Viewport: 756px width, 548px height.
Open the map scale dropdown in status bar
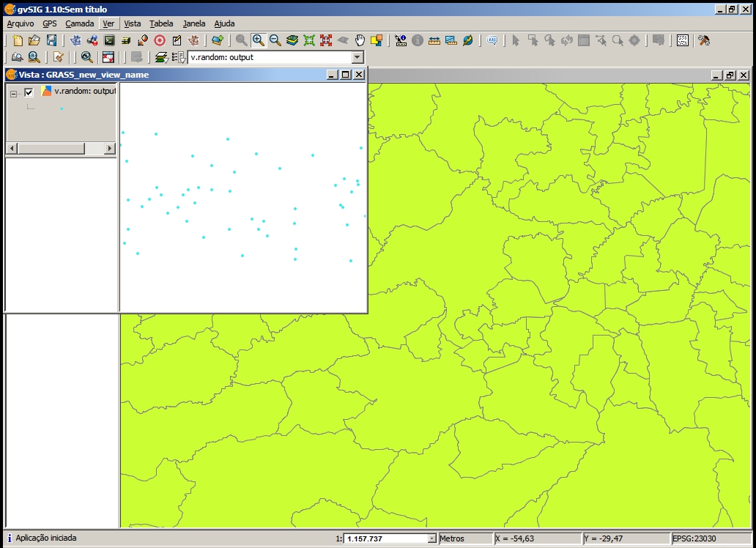pyautogui.click(x=431, y=538)
